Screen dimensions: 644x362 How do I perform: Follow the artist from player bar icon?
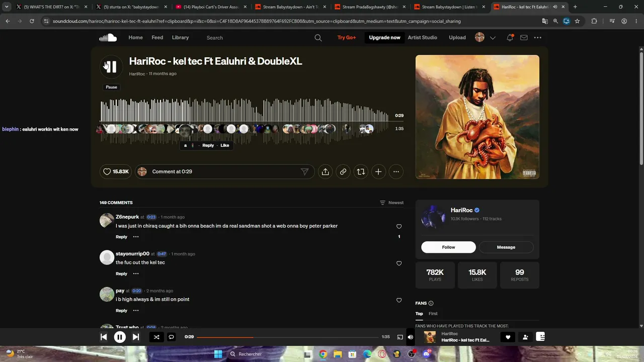tap(525, 337)
